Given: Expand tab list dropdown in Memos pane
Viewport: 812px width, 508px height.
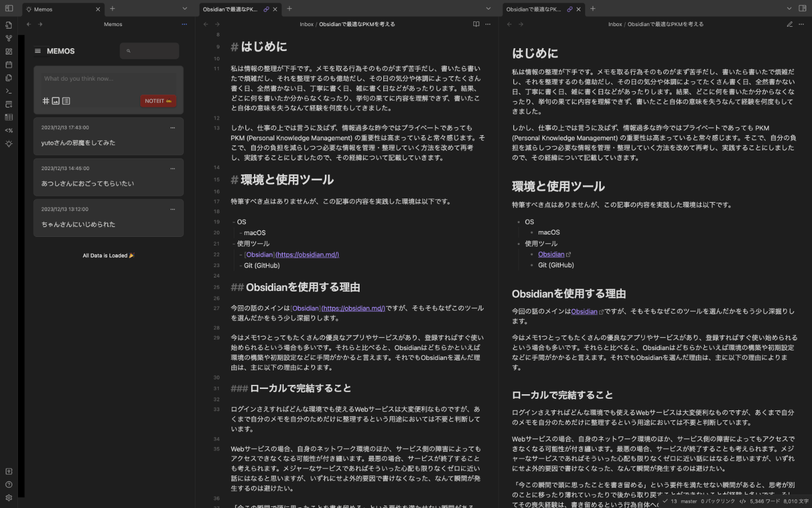Looking at the screenshot, I should (x=184, y=9).
